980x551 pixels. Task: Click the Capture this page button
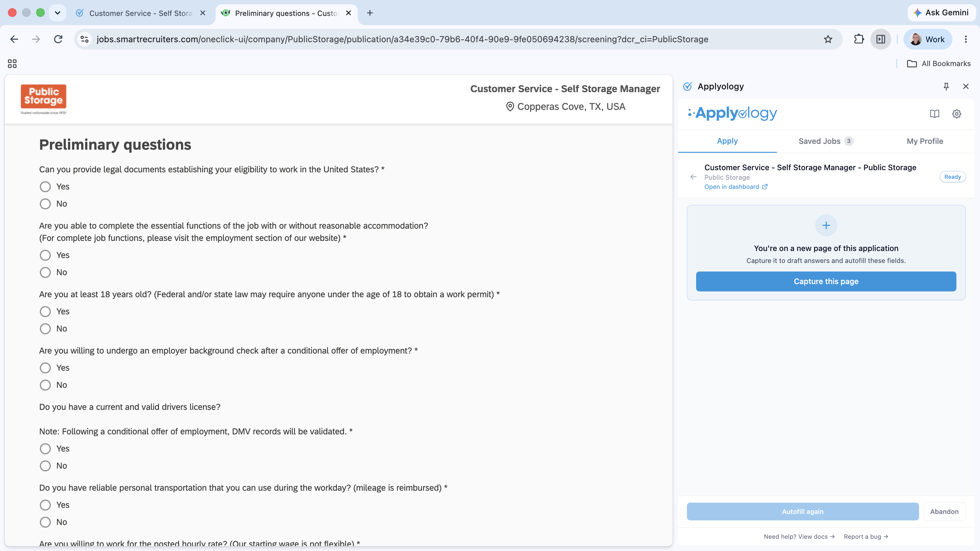826,281
